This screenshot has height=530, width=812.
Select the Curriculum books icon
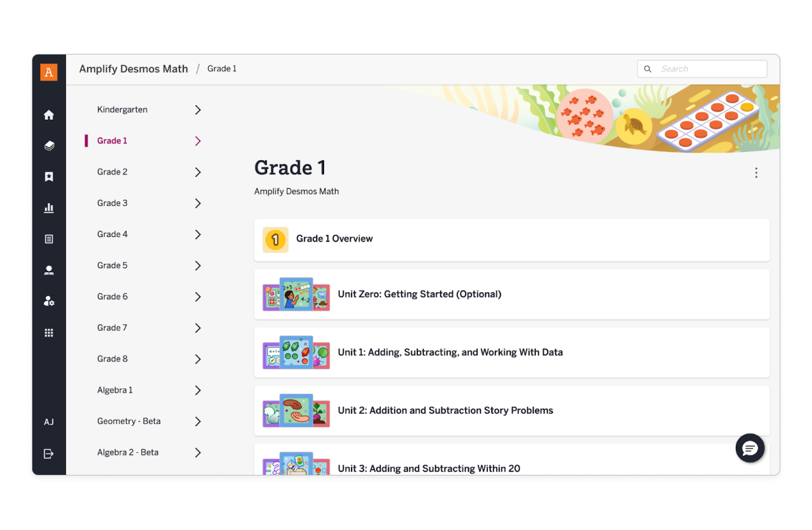tap(49, 146)
